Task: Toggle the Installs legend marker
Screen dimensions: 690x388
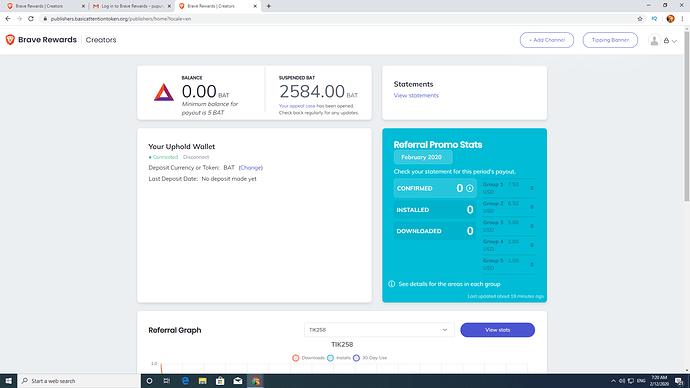Action: 330,358
